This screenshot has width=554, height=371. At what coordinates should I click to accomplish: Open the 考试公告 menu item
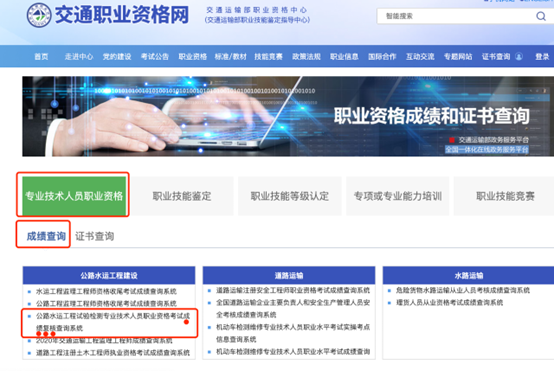point(155,57)
